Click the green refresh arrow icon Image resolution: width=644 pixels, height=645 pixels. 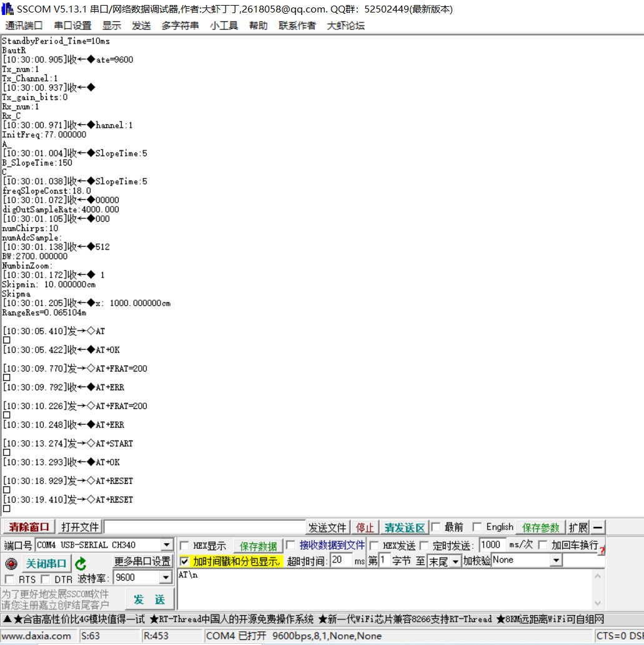tap(81, 564)
